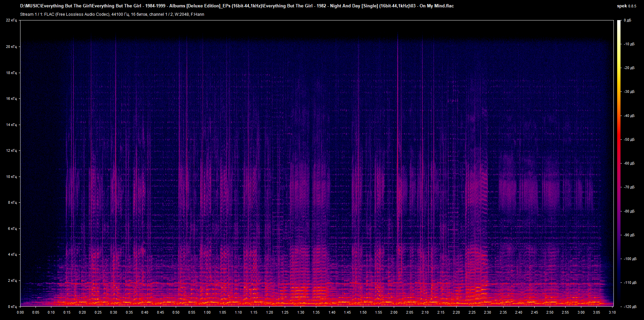The width and height of the screenshot is (644, 320).
Task: Click the 0:05 time axis label
Action: tap(36, 312)
